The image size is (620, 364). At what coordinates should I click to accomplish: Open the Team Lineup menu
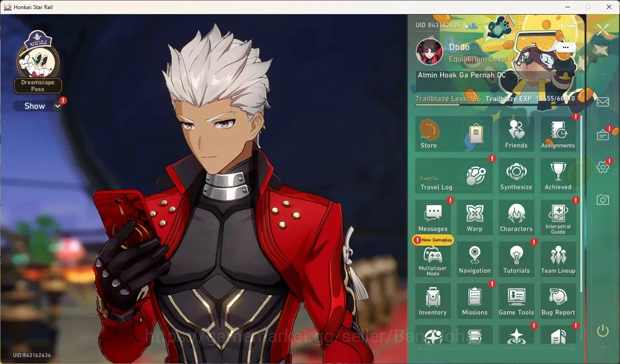click(x=558, y=259)
